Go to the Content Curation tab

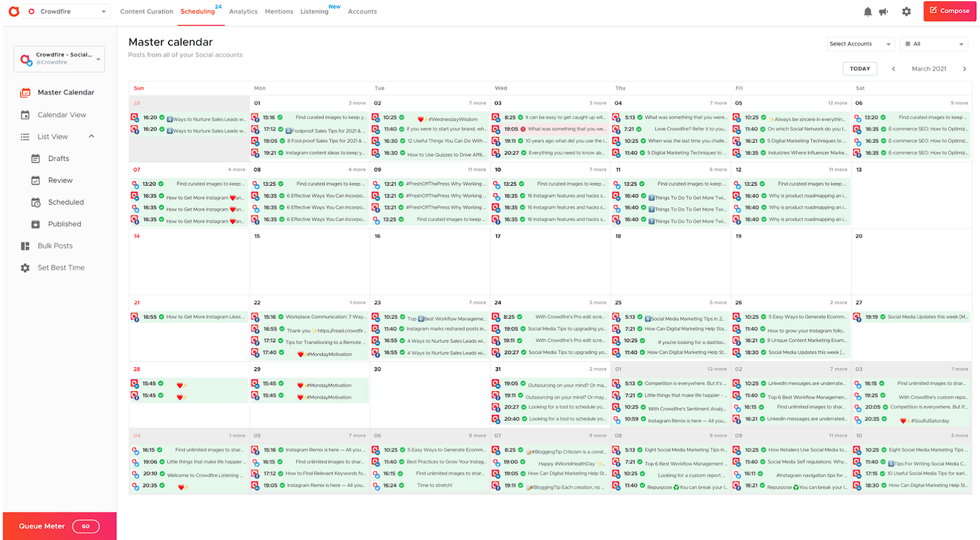click(x=146, y=12)
